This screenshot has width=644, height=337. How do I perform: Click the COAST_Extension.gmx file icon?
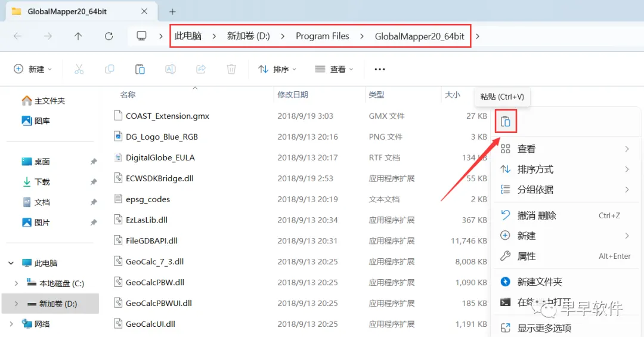point(118,116)
